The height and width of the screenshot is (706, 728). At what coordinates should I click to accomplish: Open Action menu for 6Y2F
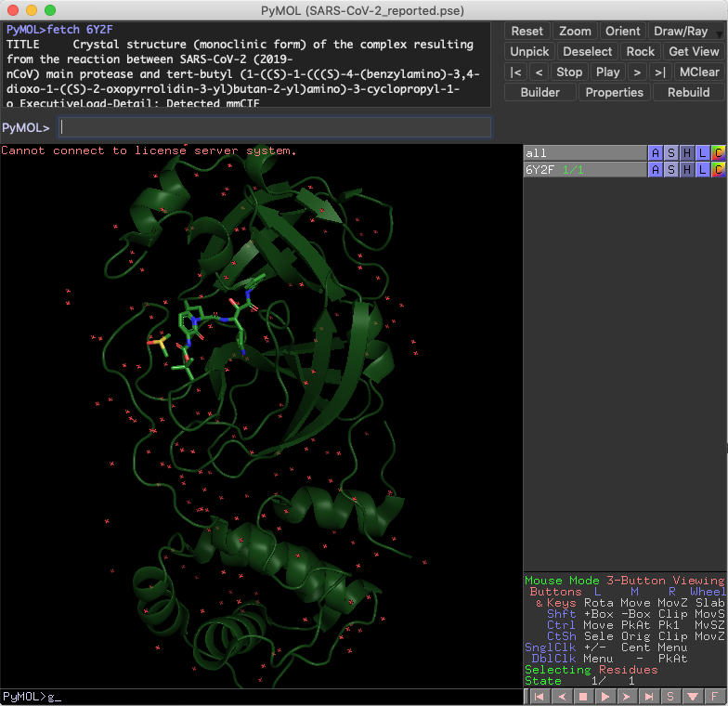click(x=656, y=169)
